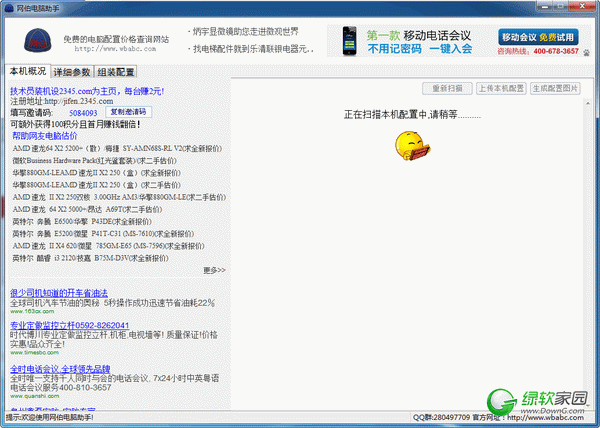Click the right panel vertical scrollbar
Viewport: 600px width, 428px height.
point(587,254)
